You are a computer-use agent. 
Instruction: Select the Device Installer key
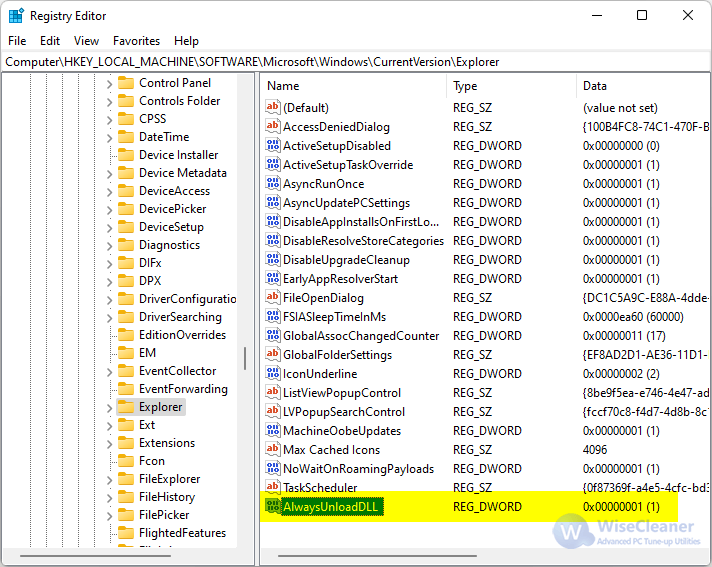pyautogui.click(x=178, y=155)
